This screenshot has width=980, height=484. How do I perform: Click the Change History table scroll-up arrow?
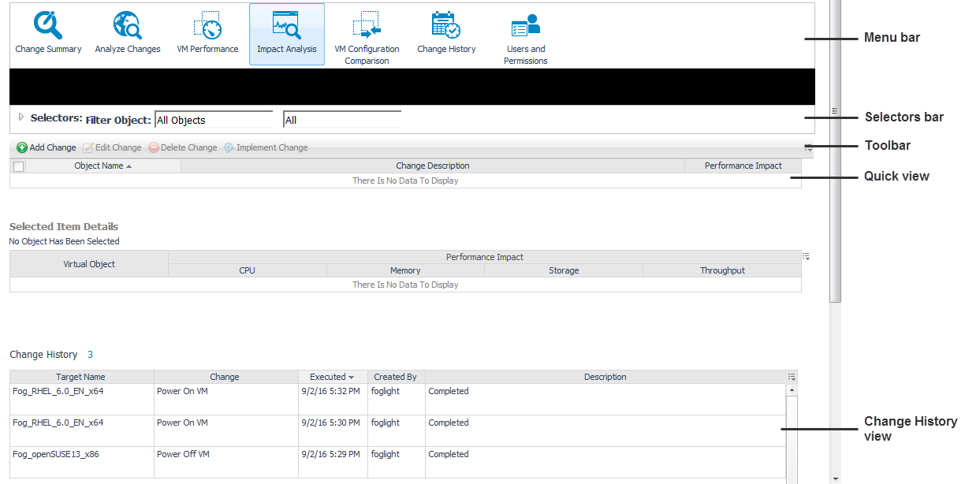point(792,389)
